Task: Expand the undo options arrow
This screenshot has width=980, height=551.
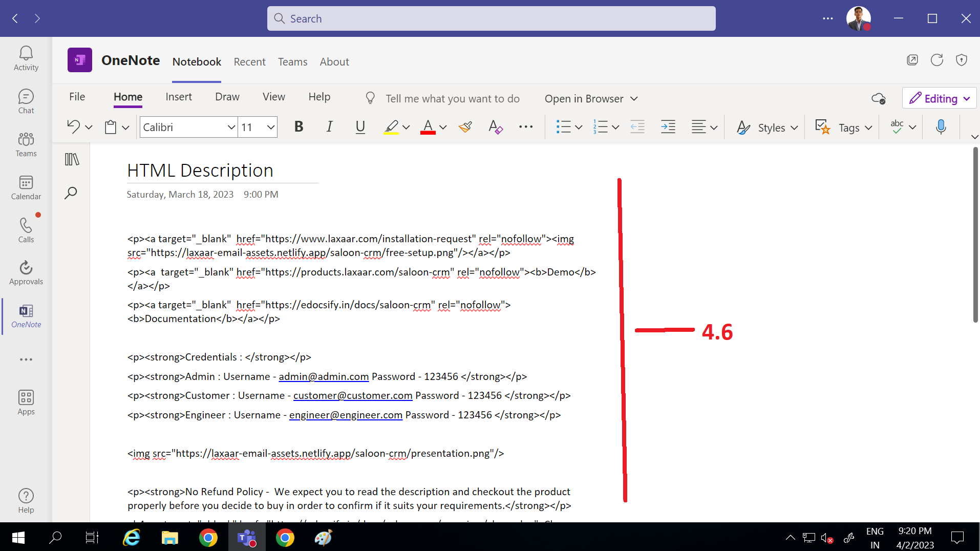Action: point(89,127)
